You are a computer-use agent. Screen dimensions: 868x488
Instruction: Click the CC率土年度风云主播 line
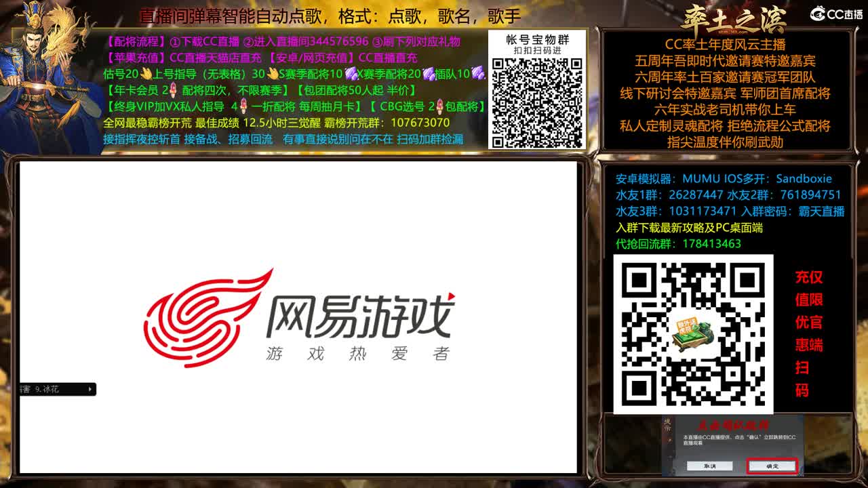pos(725,45)
